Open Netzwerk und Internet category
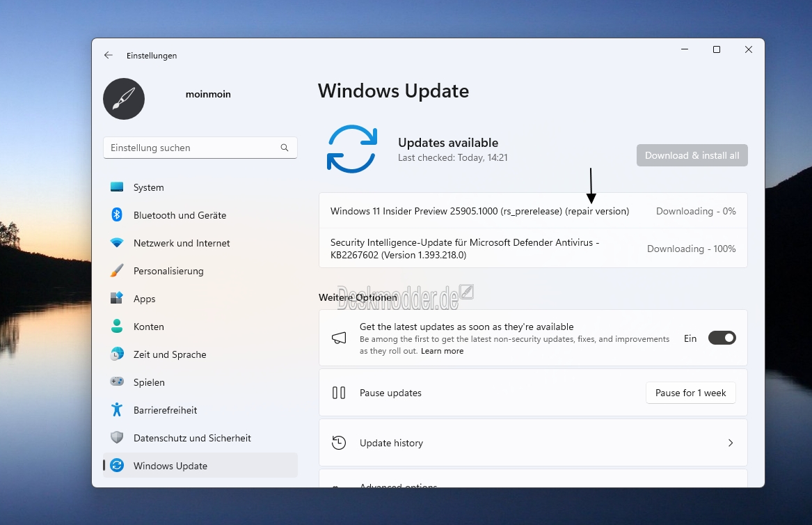The image size is (812, 525). click(200, 243)
